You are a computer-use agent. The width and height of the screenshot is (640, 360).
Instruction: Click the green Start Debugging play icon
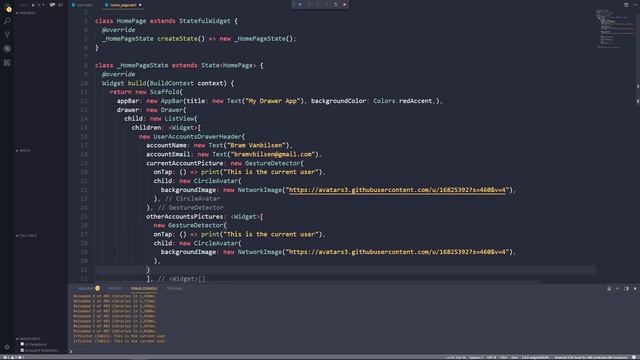pos(33,5)
